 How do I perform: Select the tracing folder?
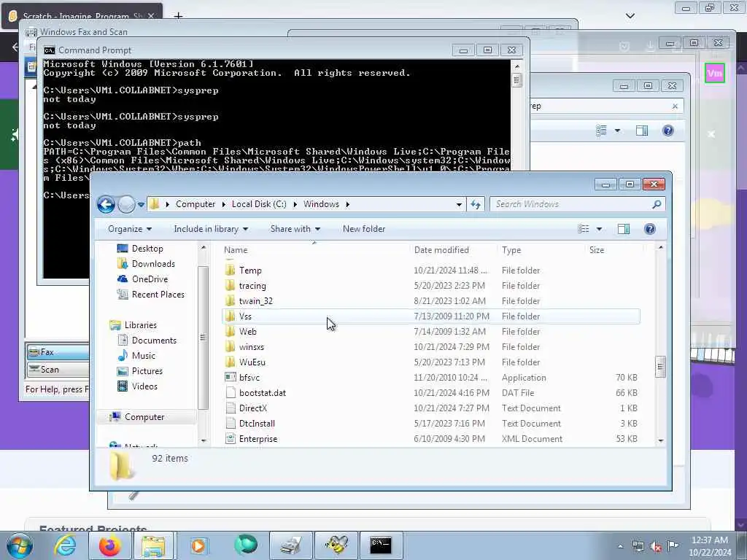pos(430,286)
